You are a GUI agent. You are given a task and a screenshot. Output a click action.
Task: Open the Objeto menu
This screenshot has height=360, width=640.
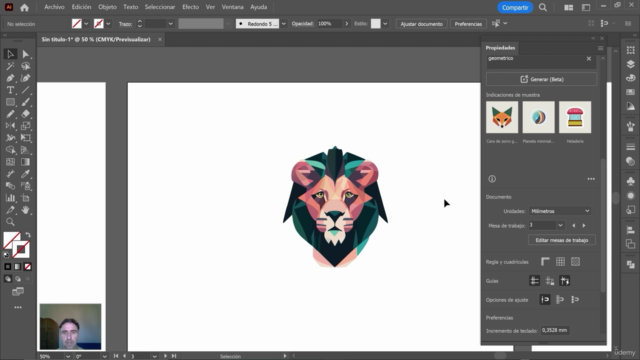[107, 7]
